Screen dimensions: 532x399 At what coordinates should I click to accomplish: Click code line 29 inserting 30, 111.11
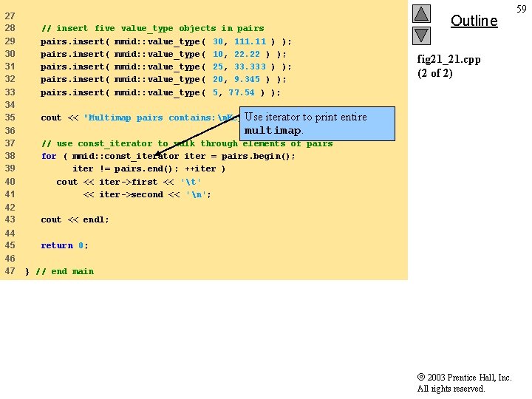(x=166, y=41)
